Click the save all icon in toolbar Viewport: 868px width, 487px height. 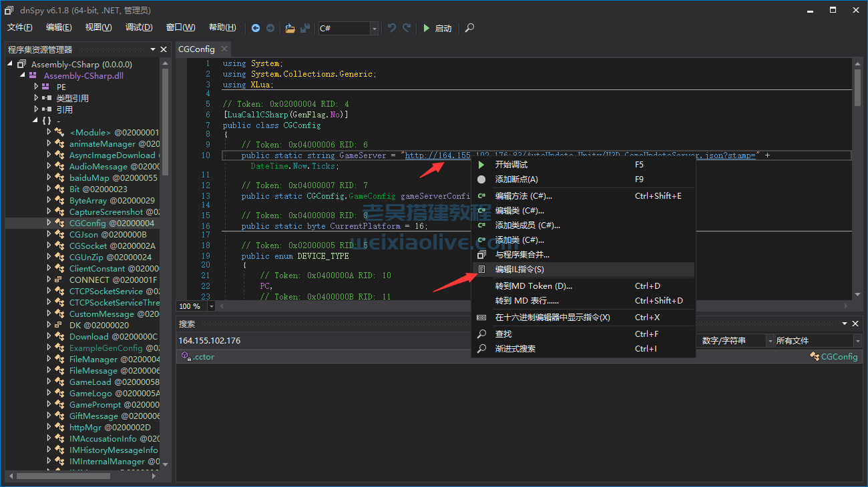(x=305, y=28)
